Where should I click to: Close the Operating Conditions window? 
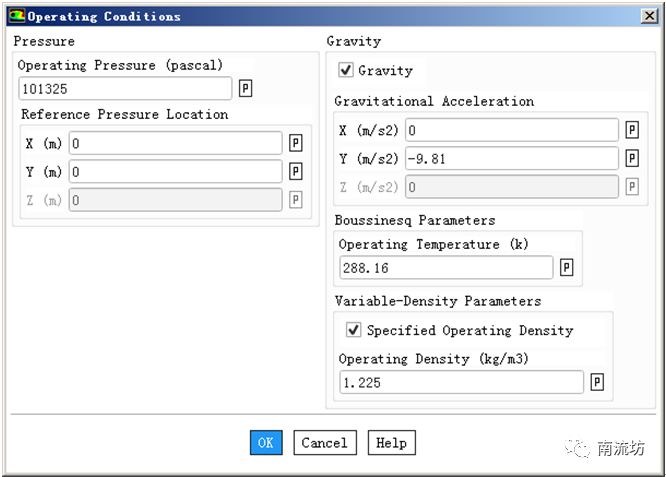click(x=648, y=16)
